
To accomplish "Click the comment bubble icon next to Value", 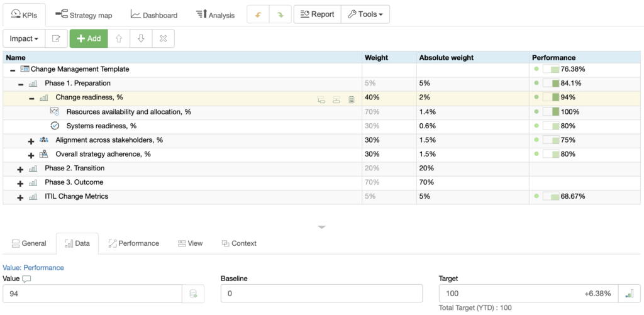I will point(26,279).
